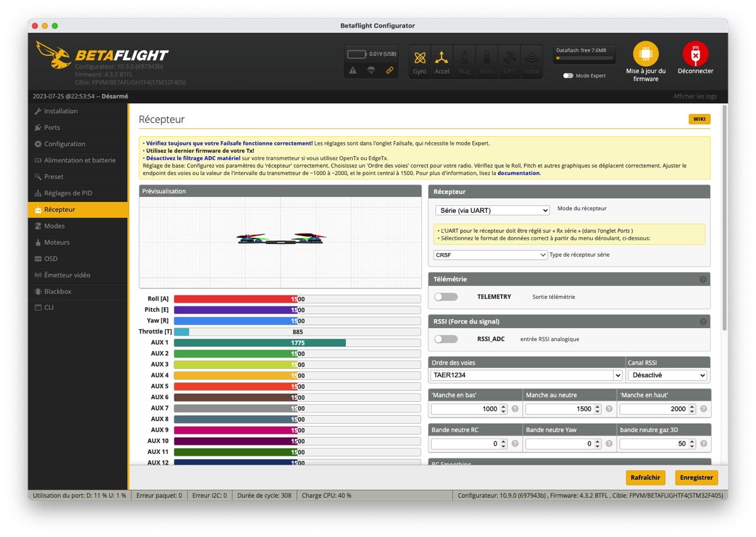756x537 pixels.
Task: Expand the Ordre des voies TAER1234 list
Action: [527, 375]
